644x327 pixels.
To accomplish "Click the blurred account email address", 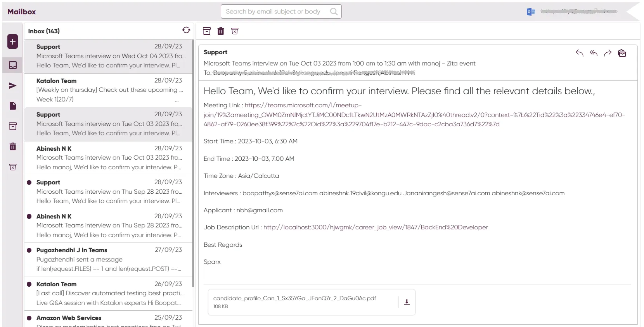I will click(578, 12).
